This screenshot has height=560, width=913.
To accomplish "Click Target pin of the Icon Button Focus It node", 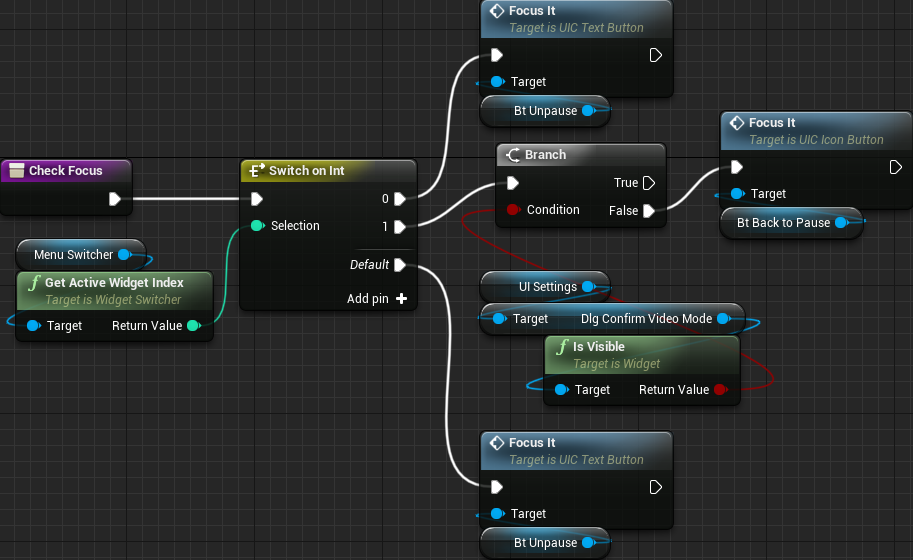I will tap(737, 193).
